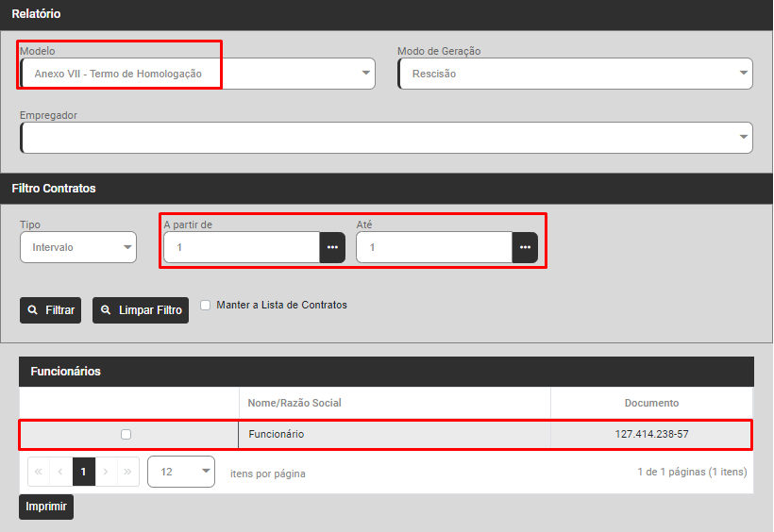The image size is (774, 532).
Task: Click the 1 de 1 páginas summary text
Action: pyautogui.click(x=692, y=472)
